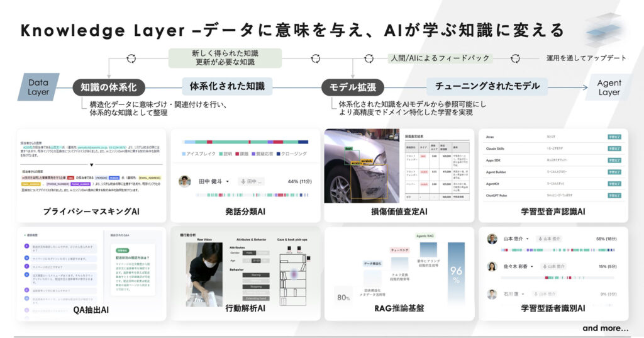This screenshot has height=338, width=644.
Task: Click the アイスブレイク legend color swatch
Action: coord(184,154)
